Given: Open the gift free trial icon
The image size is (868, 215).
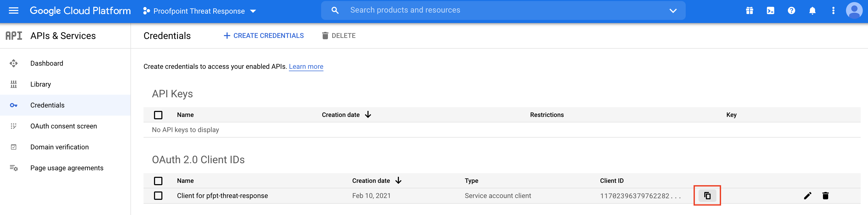Looking at the screenshot, I should [x=749, y=11].
